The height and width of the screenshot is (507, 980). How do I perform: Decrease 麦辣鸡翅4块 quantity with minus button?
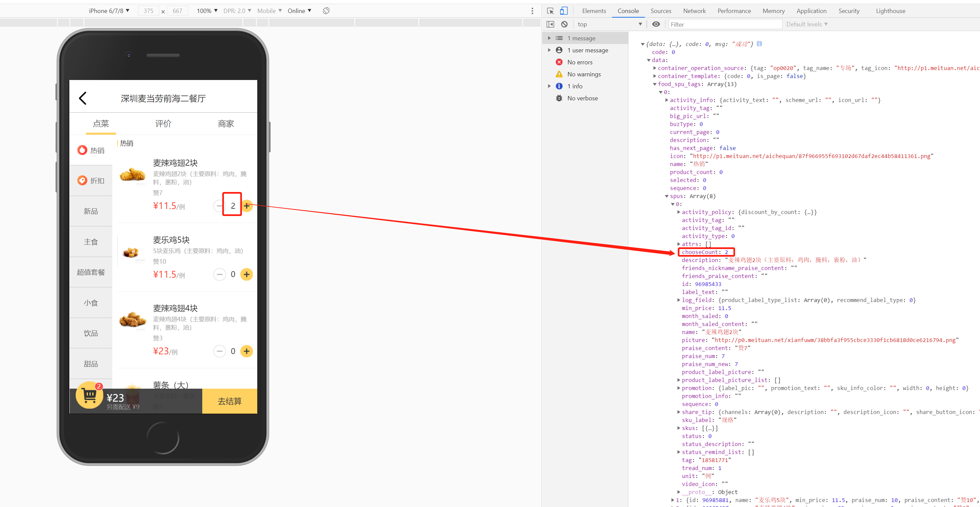pos(220,351)
